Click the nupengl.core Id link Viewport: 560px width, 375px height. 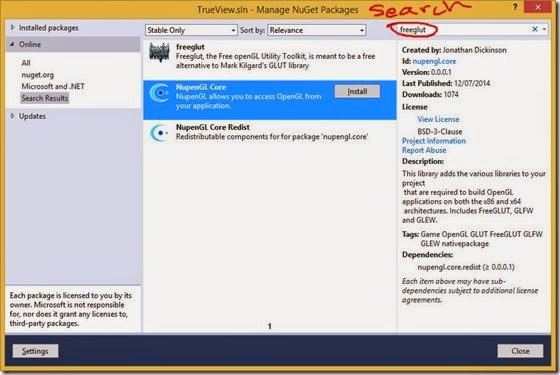[434, 61]
